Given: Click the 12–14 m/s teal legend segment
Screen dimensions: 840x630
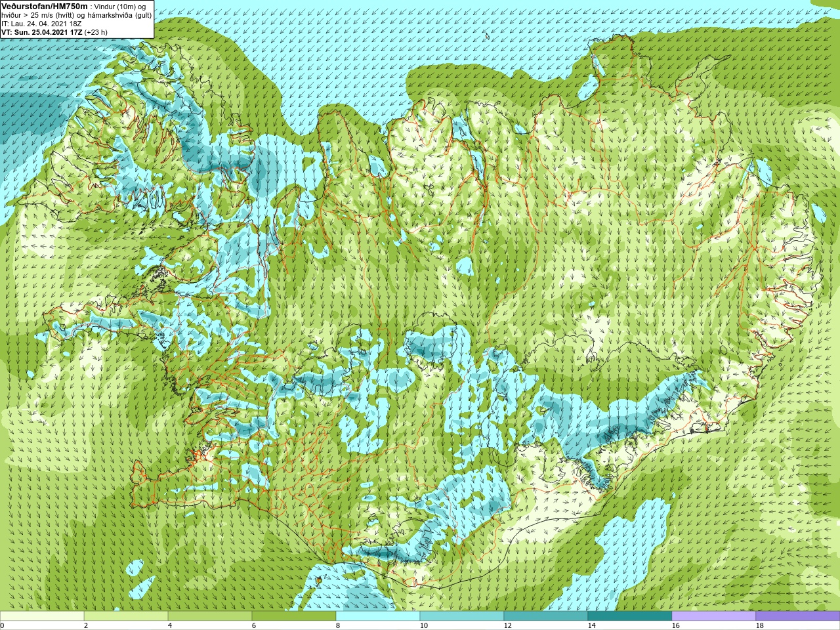Looking at the screenshot, I should click(546, 616).
